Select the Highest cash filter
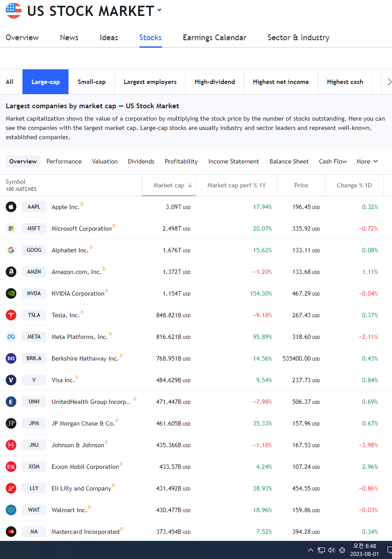392x559 pixels. pyautogui.click(x=345, y=82)
